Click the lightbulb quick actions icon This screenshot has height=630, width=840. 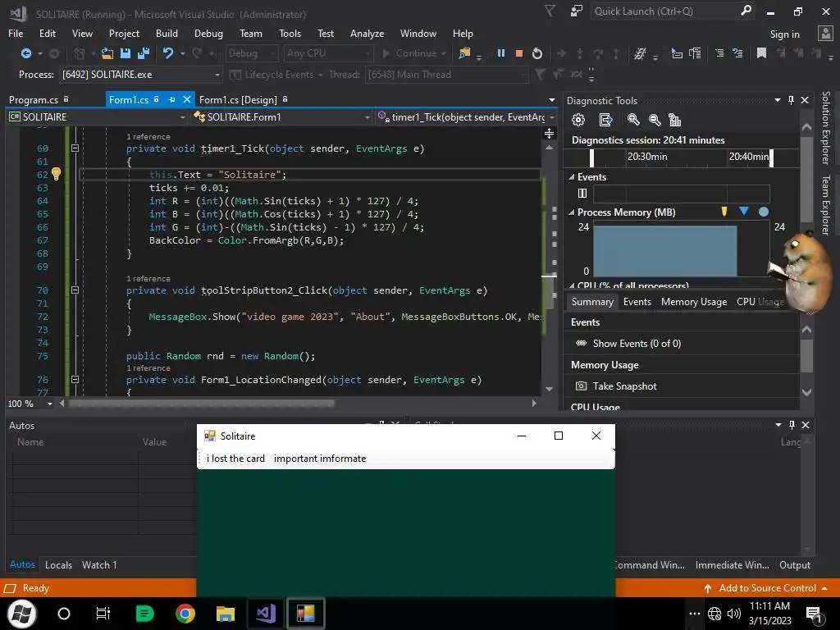pyautogui.click(x=57, y=173)
